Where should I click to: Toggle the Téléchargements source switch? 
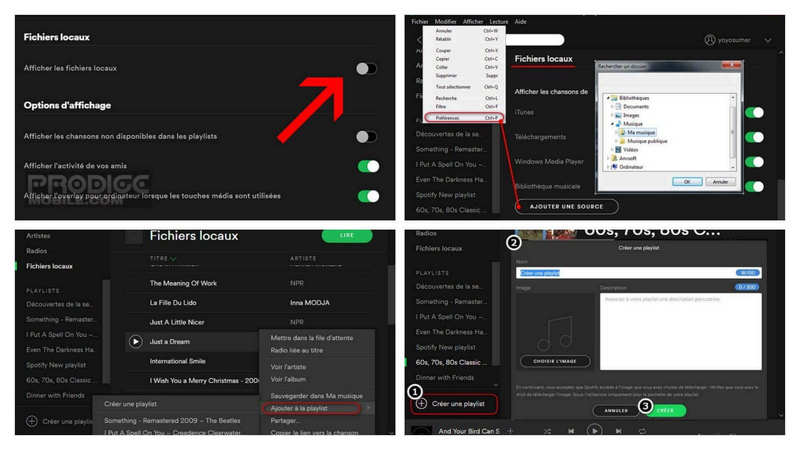click(754, 137)
